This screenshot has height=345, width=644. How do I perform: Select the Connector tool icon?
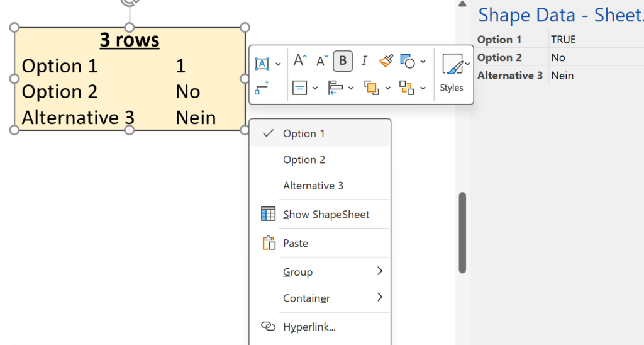[x=262, y=88]
